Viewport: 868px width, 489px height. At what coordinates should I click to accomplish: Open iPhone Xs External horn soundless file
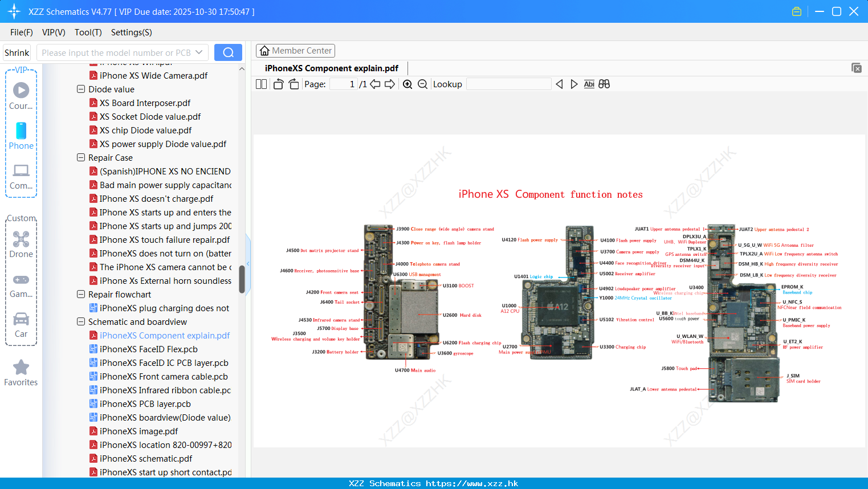[165, 280]
